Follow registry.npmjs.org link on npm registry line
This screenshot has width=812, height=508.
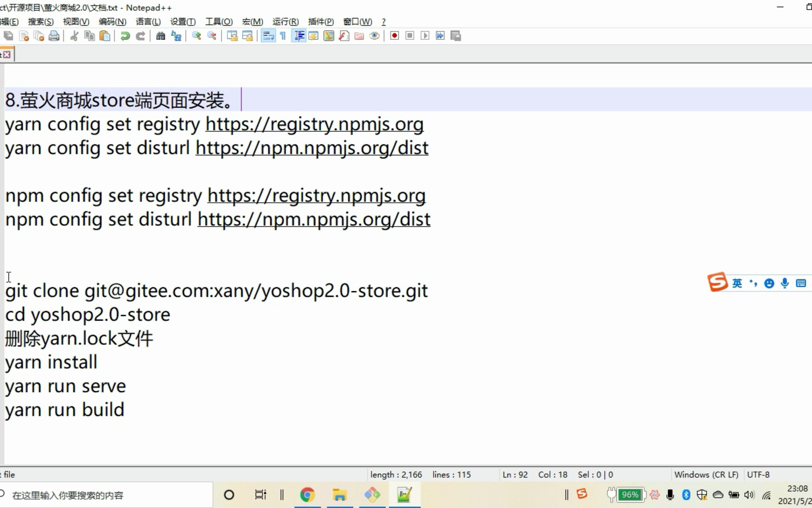(316, 196)
